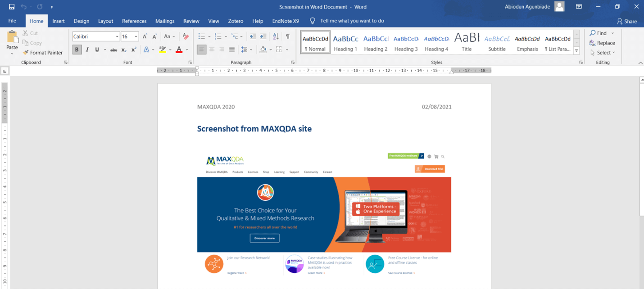This screenshot has height=289, width=644.
Task: Apply subscript formatting
Action: tap(124, 50)
